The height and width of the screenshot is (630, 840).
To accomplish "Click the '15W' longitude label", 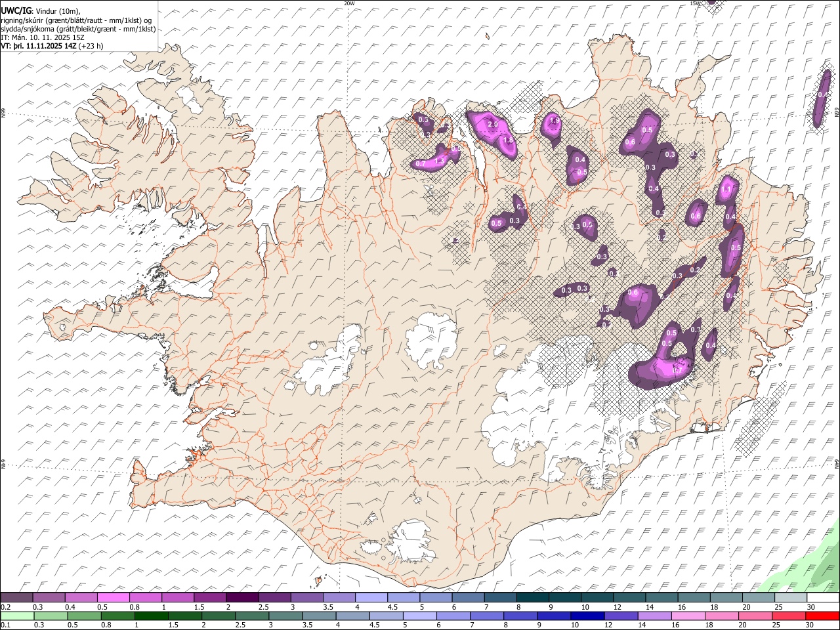I will pyautogui.click(x=695, y=3).
